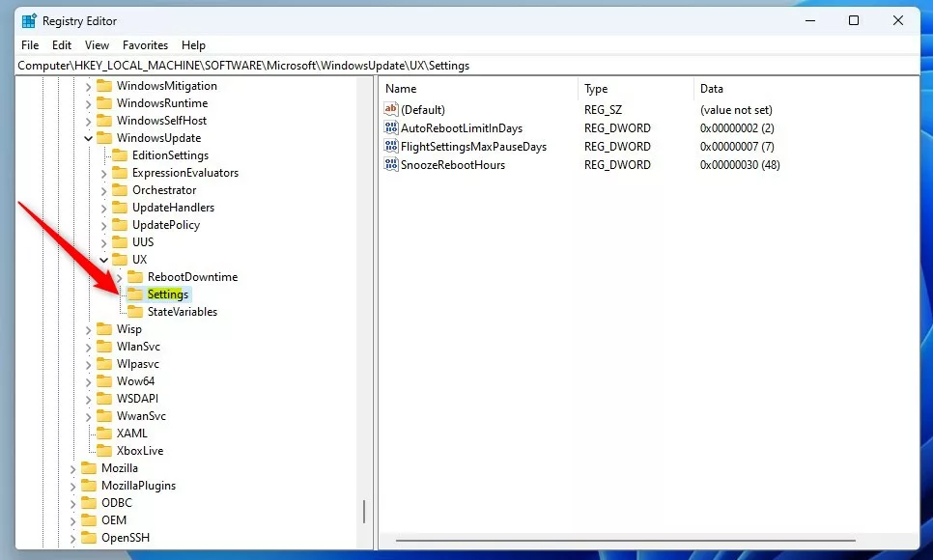Collapse the UX tree node

point(103,260)
